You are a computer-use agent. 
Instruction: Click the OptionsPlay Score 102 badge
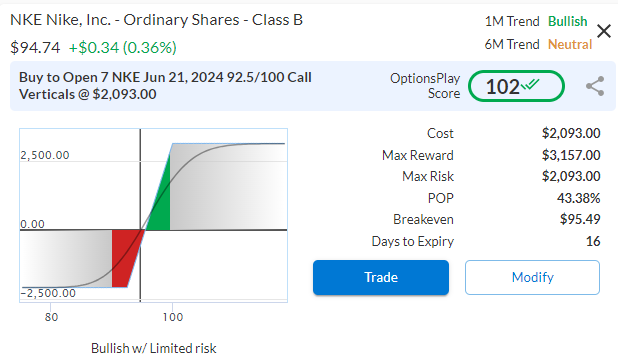click(x=516, y=86)
